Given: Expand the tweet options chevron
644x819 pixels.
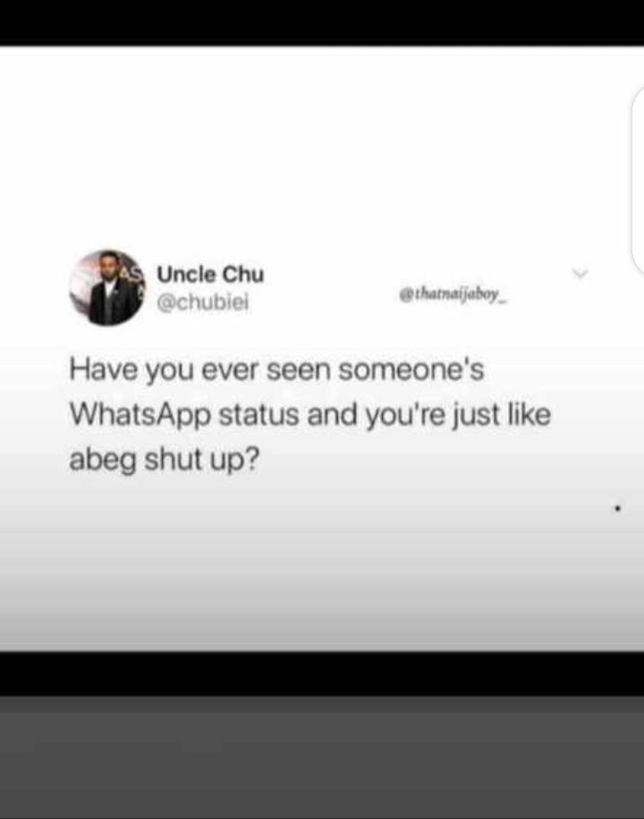Looking at the screenshot, I should [x=580, y=274].
